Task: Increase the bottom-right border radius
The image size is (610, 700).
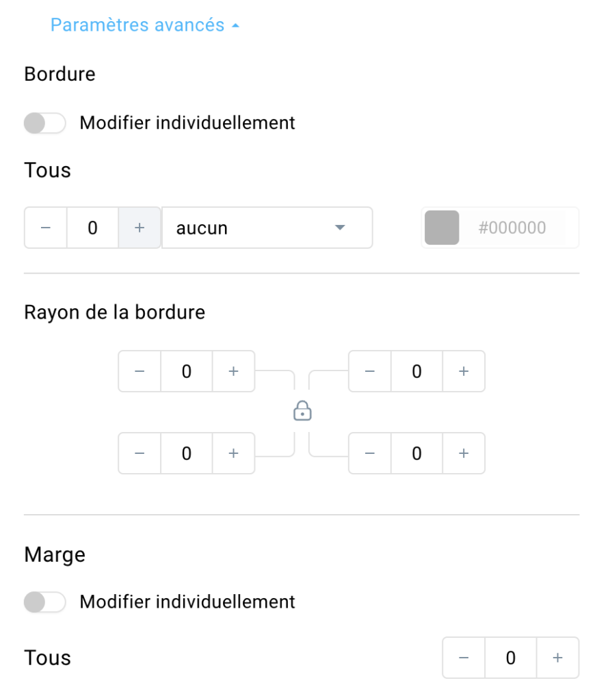Action: coord(464,453)
